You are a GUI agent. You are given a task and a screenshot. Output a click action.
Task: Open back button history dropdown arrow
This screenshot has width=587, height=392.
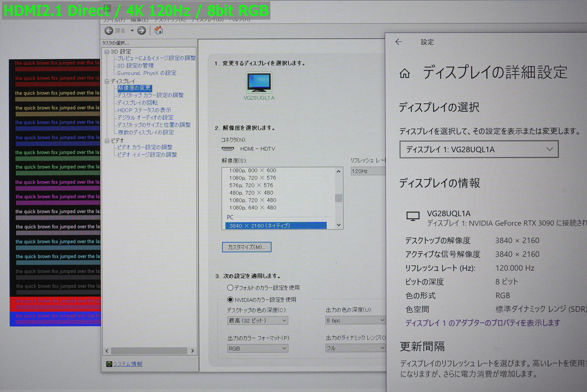(x=132, y=31)
